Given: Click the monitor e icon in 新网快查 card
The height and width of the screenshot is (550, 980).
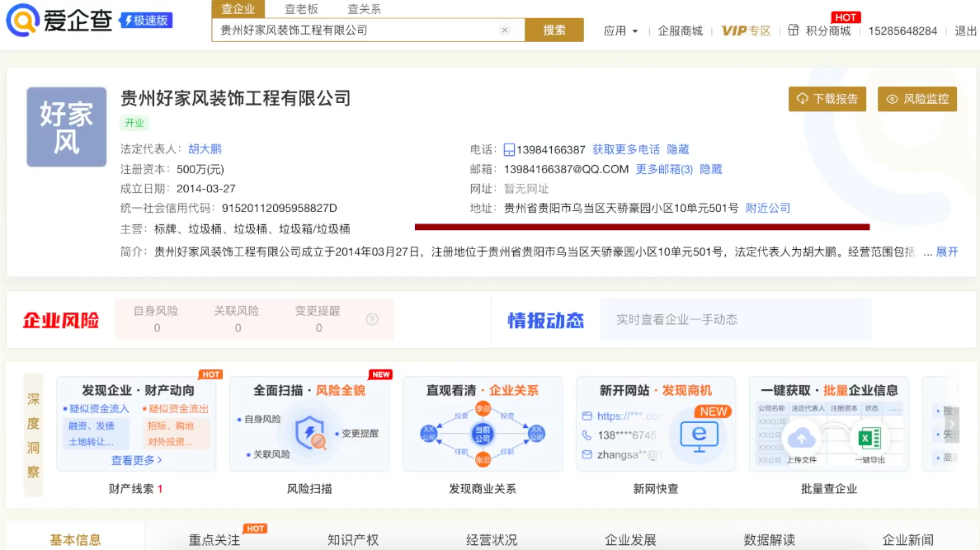Looking at the screenshot, I should pos(699,436).
